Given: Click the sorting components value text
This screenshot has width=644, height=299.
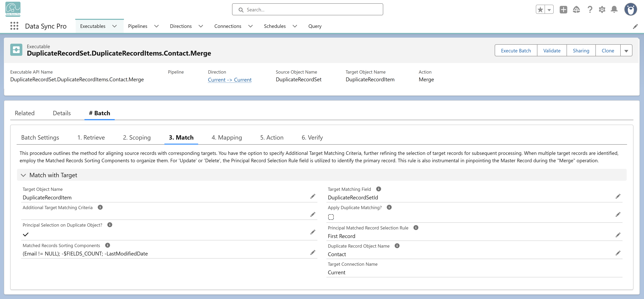Looking at the screenshot, I should 85,254.
